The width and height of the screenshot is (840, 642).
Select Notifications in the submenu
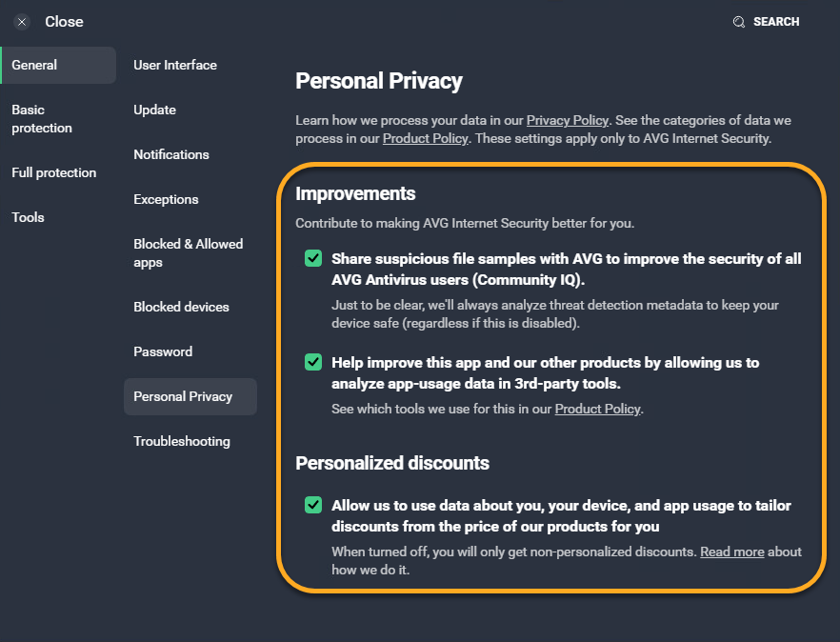coord(171,154)
